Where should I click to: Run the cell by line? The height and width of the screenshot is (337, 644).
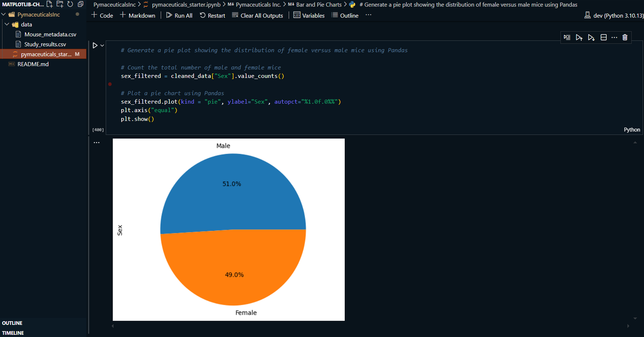coord(567,37)
